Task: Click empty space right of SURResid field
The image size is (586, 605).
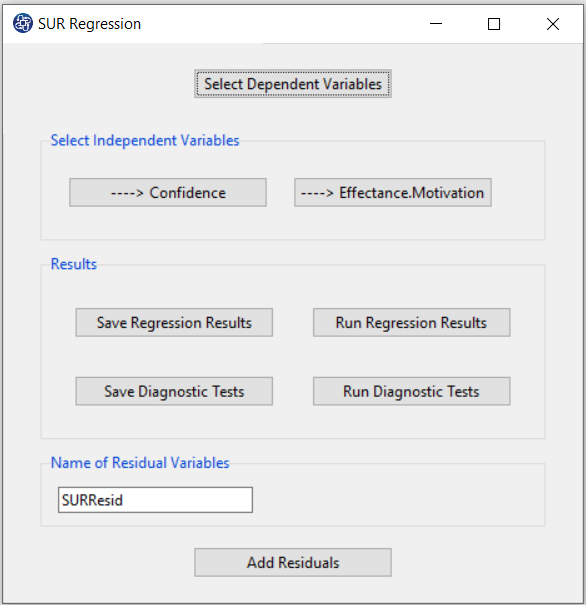Action: (397, 500)
